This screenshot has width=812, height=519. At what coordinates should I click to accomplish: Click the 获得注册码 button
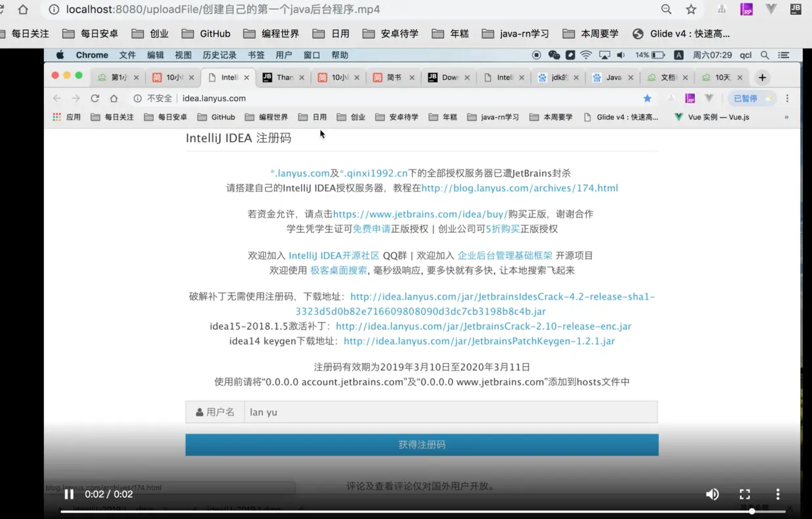[422, 444]
